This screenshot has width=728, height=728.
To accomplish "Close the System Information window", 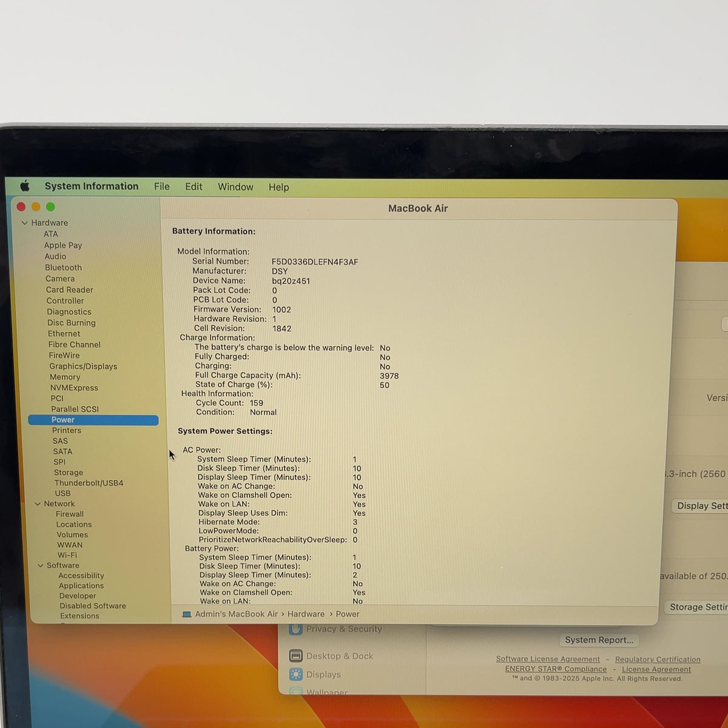I will (x=21, y=207).
